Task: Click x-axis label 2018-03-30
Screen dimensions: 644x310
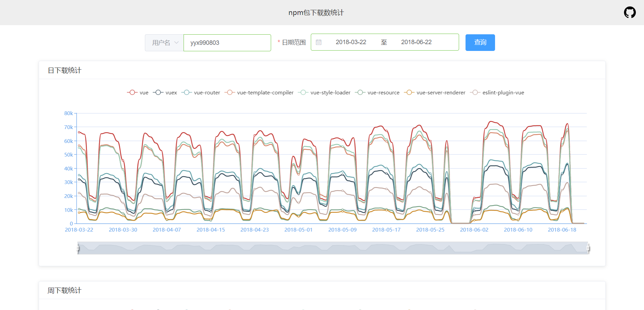Action: coord(123,230)
